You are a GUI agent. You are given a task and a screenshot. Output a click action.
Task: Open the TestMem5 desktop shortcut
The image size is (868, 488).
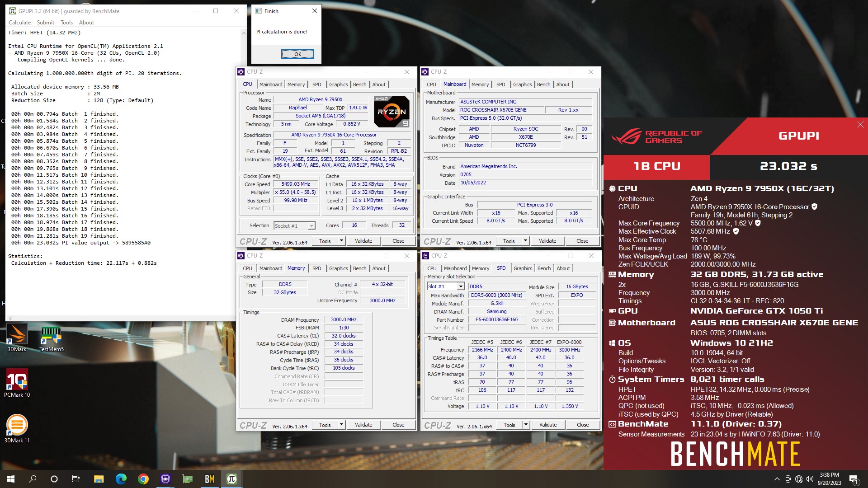pyautogui.click(x=51, y=338)
